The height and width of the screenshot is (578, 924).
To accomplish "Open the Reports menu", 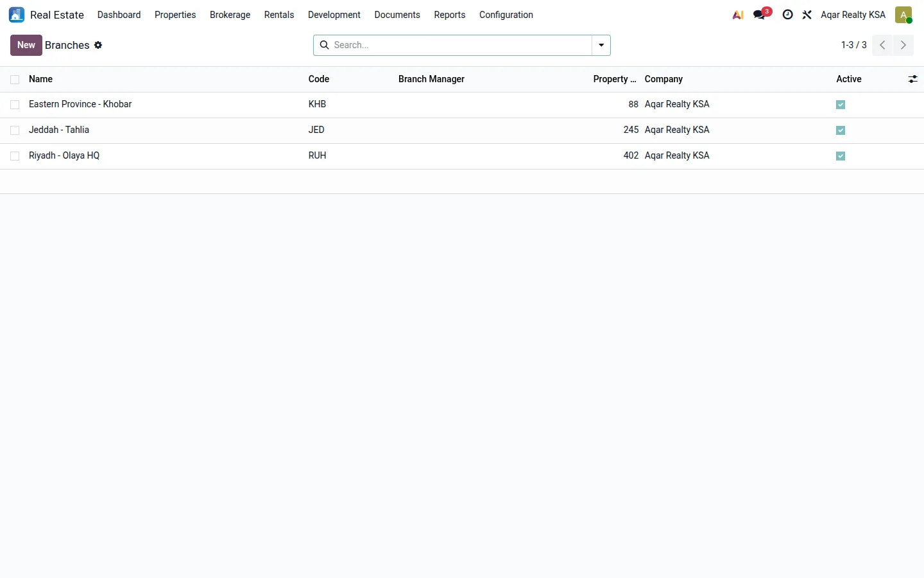I will point(450,15).
